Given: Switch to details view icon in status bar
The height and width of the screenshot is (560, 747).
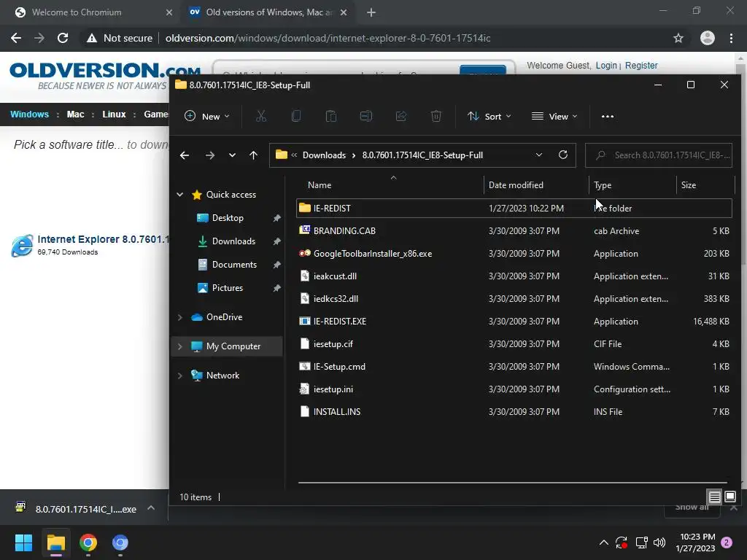Looking at the screenshot, I should tap(715, 497).
